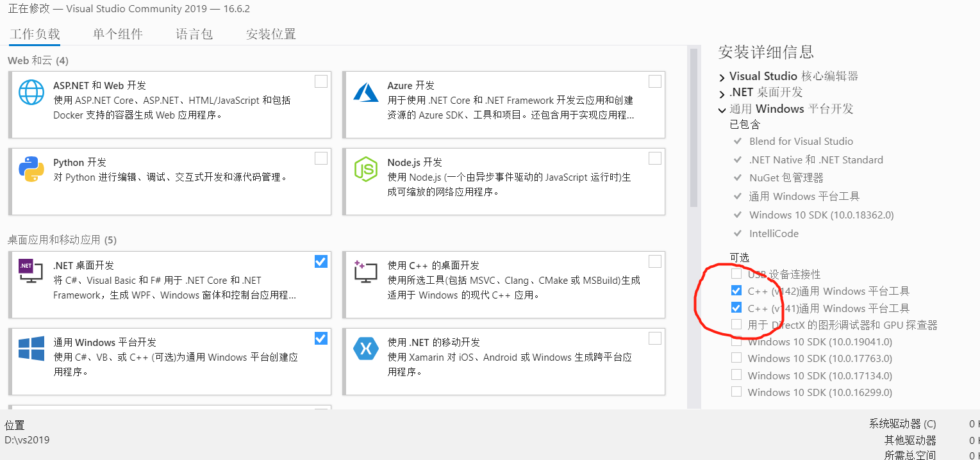Enable USB 设备连接性 option
Viewport: 980px width, 460px height.
click(x=736, y=274)
